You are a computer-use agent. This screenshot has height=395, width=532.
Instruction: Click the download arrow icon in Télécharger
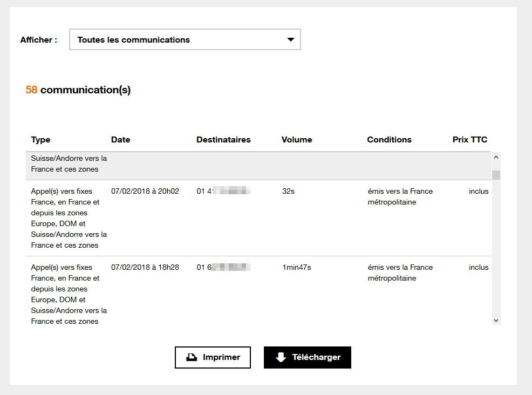pyautogui.click(x=281, y=357)
